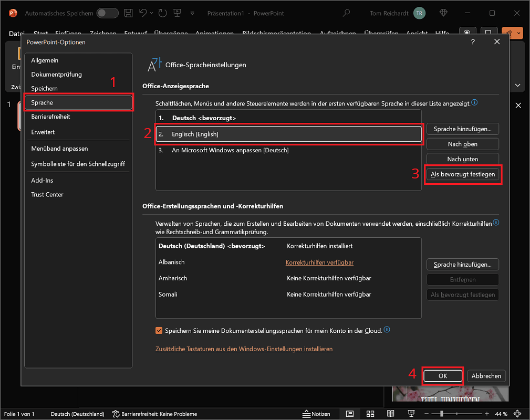Toggle the Automatisches Speichern switch

(x=108, y=13)
